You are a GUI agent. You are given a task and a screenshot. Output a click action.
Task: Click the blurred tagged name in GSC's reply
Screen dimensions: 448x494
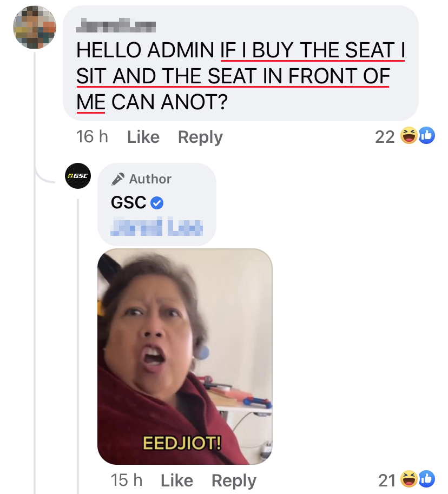tap(156, 227)
